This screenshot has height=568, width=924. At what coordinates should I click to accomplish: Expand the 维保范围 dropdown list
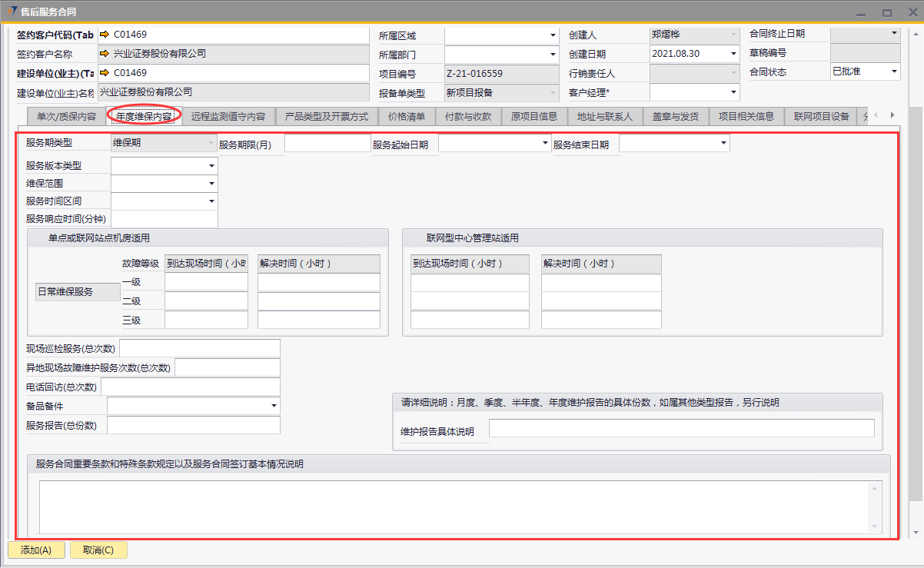(211, 184)
